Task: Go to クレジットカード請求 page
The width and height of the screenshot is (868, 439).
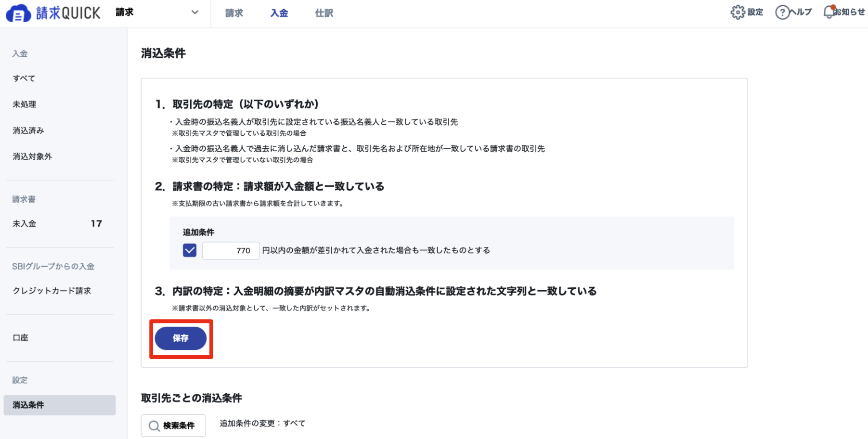Action: click(52, 291)
